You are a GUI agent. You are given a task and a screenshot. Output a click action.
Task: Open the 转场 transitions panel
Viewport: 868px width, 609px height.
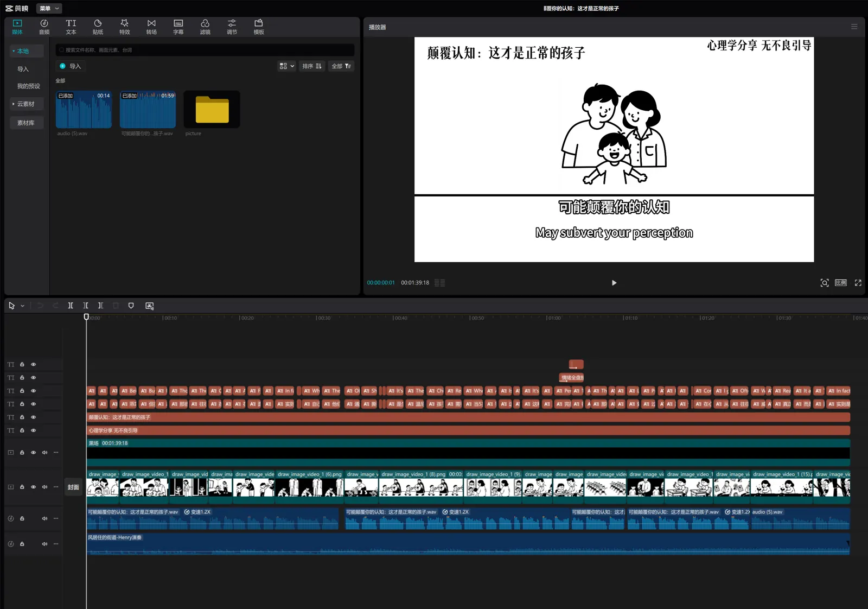point(151,27)
